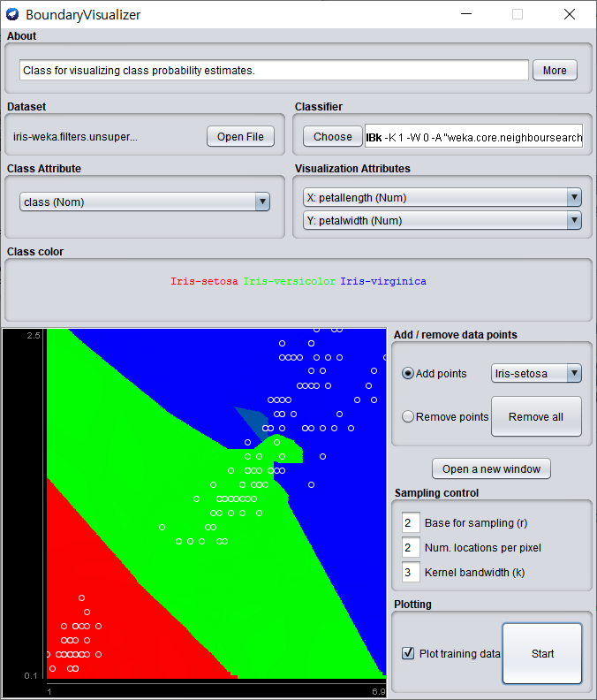The image size is (597, 700).
Task: Click the Remove all button
Action: (x=536, y=416)
